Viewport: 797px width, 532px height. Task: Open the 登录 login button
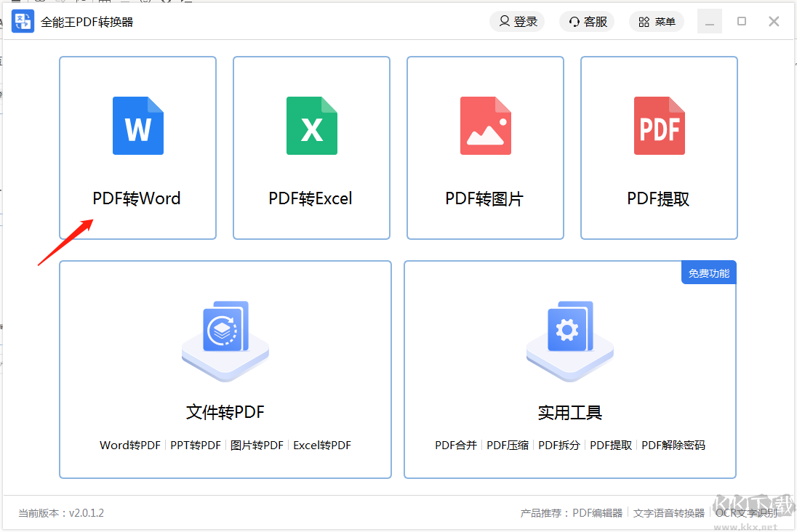[517, 22]
